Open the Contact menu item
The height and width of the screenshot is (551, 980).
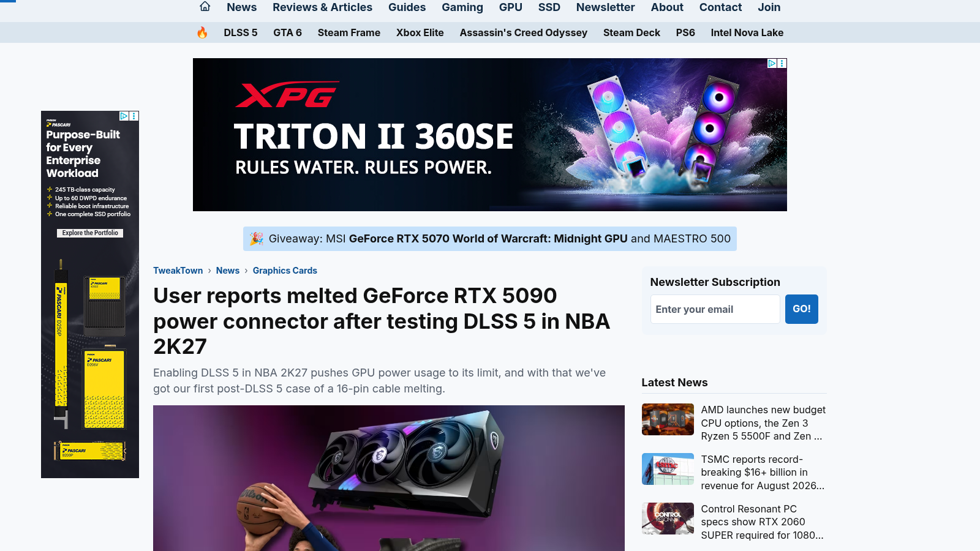pyautogui.click(x=720, y=7)
